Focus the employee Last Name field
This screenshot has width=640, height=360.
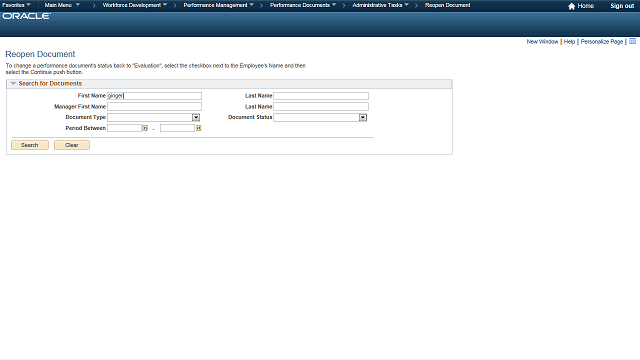321,96
